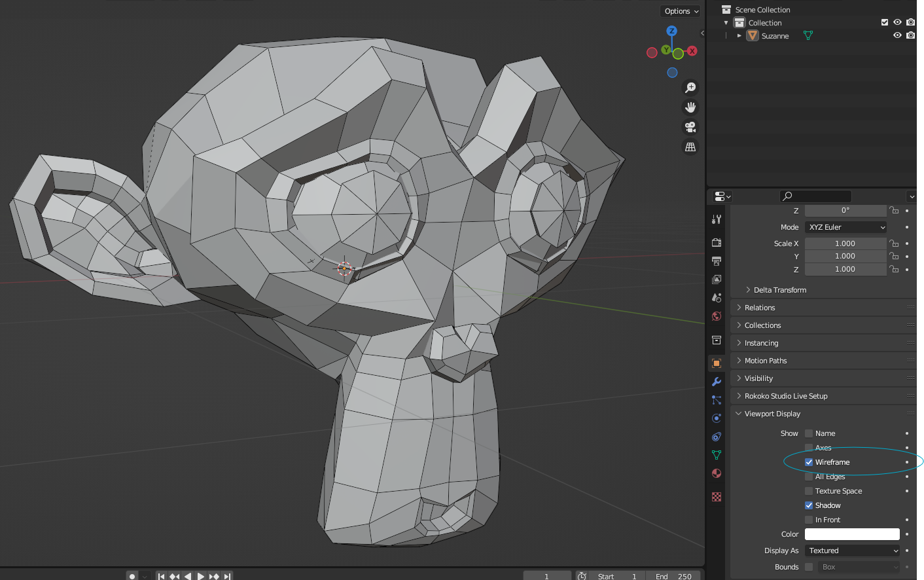Open the Texture properties checker tab
Screen dimensions: 924x580
pos(716,497)
